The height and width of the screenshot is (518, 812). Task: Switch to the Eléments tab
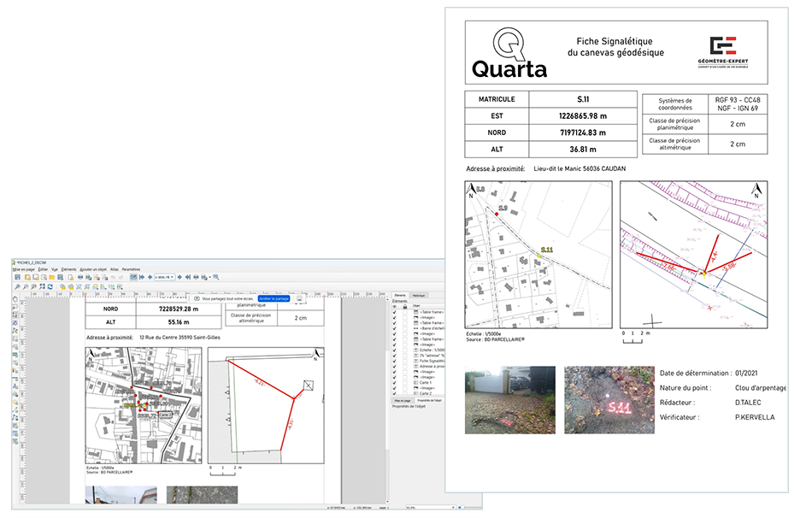[x=400, y=295]
